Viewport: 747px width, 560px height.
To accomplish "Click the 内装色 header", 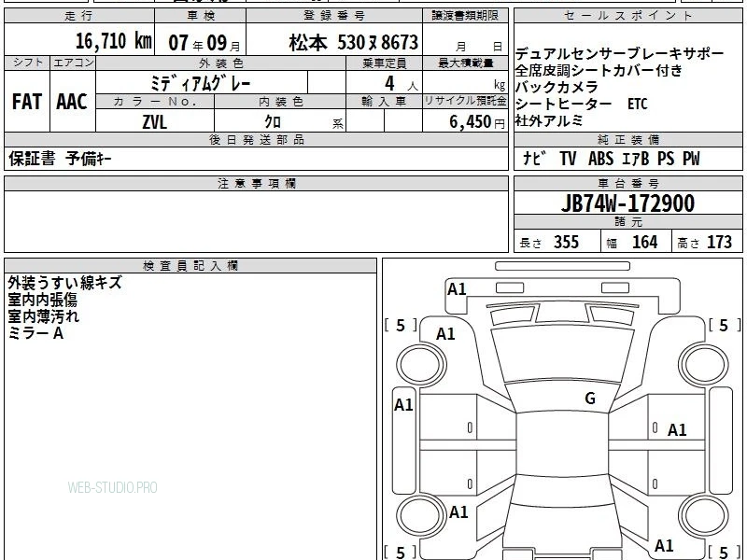I will click(280, 101).
